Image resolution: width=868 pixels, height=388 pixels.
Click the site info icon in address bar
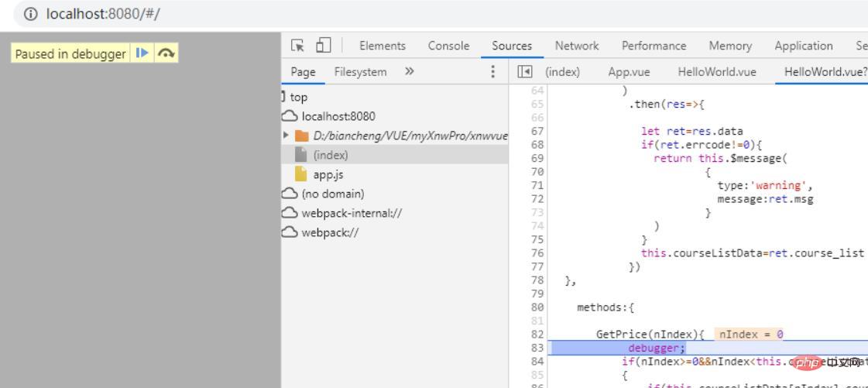[x=32, y=14]
